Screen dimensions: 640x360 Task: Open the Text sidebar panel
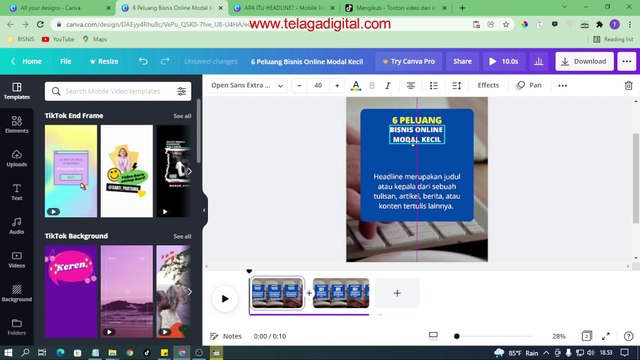[17, 192]
